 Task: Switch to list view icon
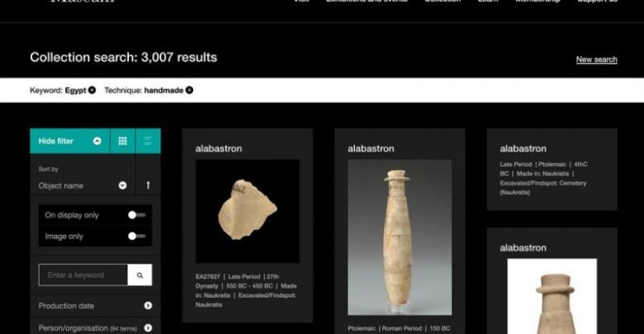click(x=148, y=141)
